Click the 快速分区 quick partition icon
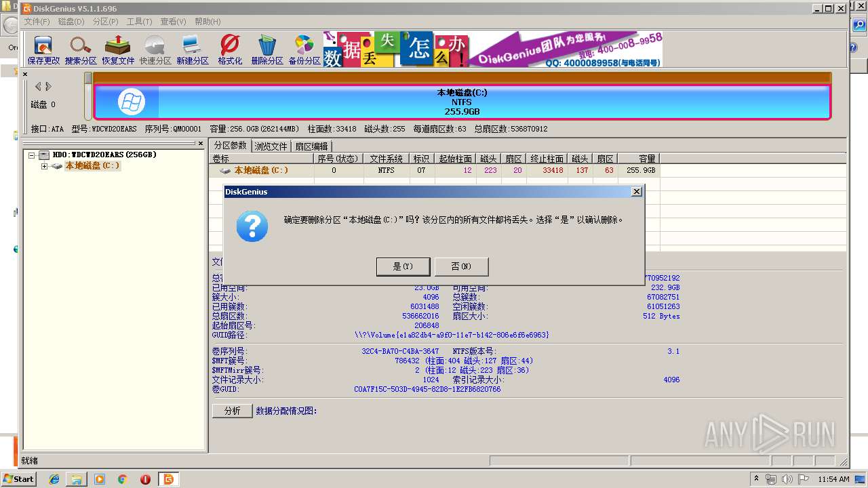 point(155,49)
